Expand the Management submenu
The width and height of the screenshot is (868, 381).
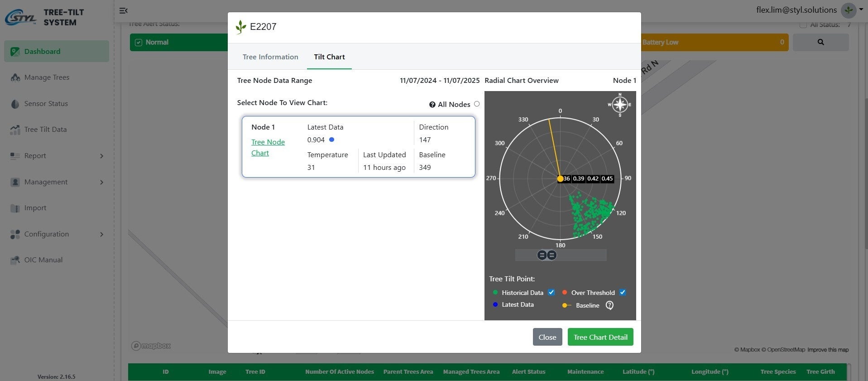(101, 182)
